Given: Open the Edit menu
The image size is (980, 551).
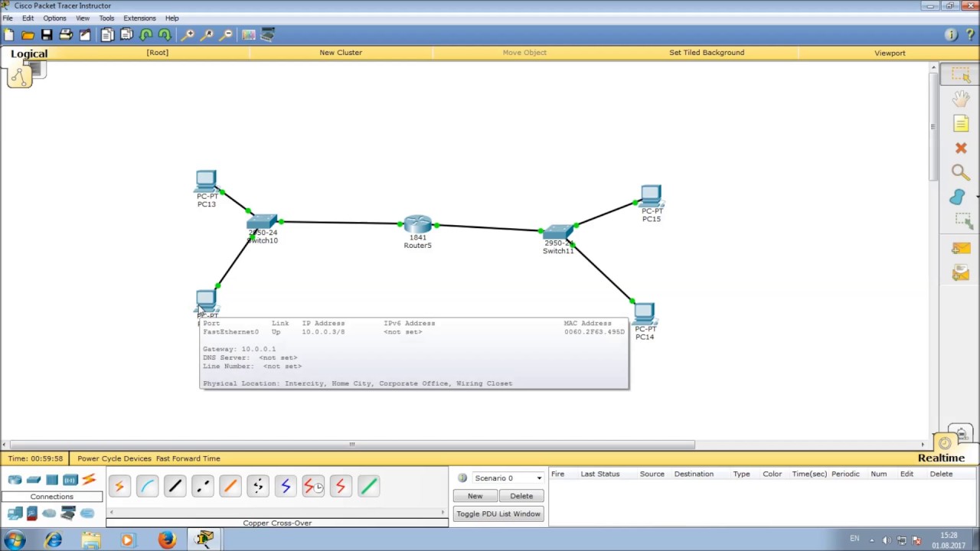Looking at the screenshot, I should point(28,18).
